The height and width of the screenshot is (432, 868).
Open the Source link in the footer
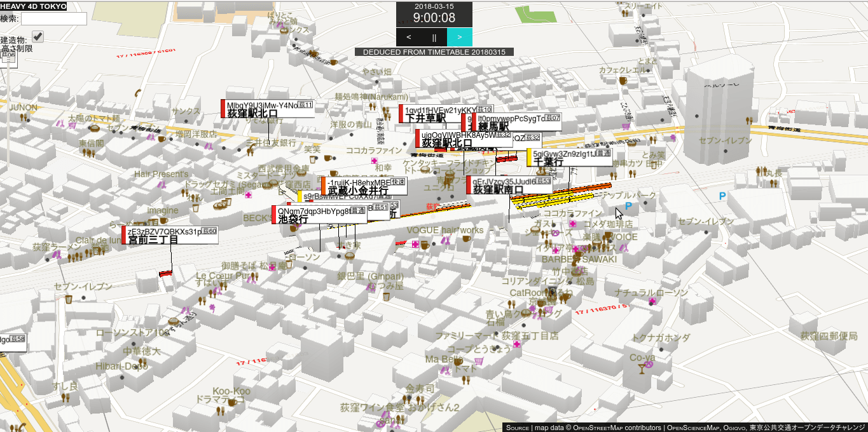tap(518, 428)
